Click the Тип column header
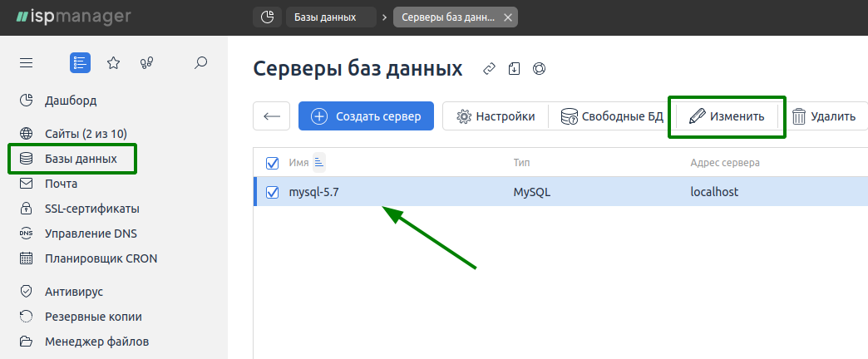 pyautogui.click(x=522, y=163)
